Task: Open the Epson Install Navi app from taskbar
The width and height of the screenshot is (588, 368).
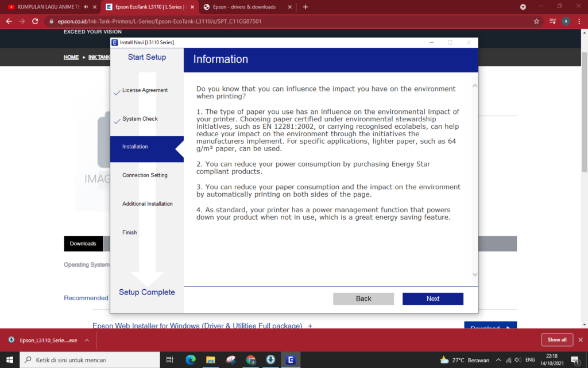Action: [290, 360]
